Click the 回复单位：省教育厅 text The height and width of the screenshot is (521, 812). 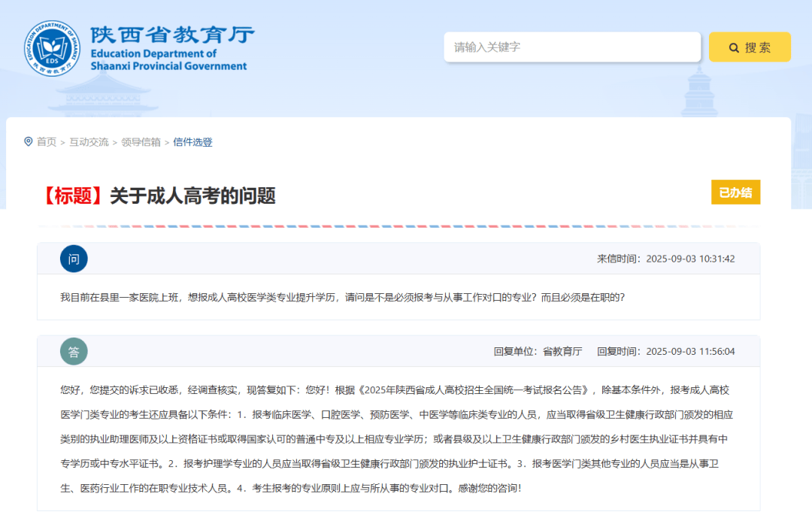(538, 351)
